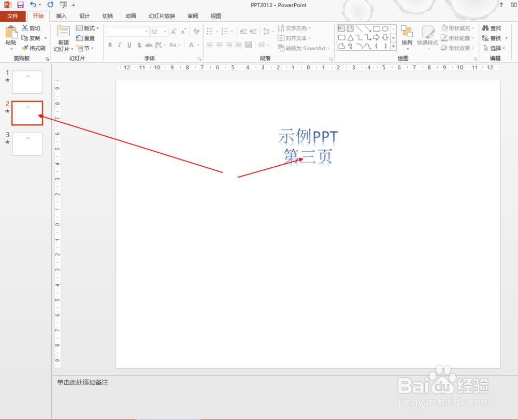
Task: Click the increase font size icon
Action: (174, 32)
